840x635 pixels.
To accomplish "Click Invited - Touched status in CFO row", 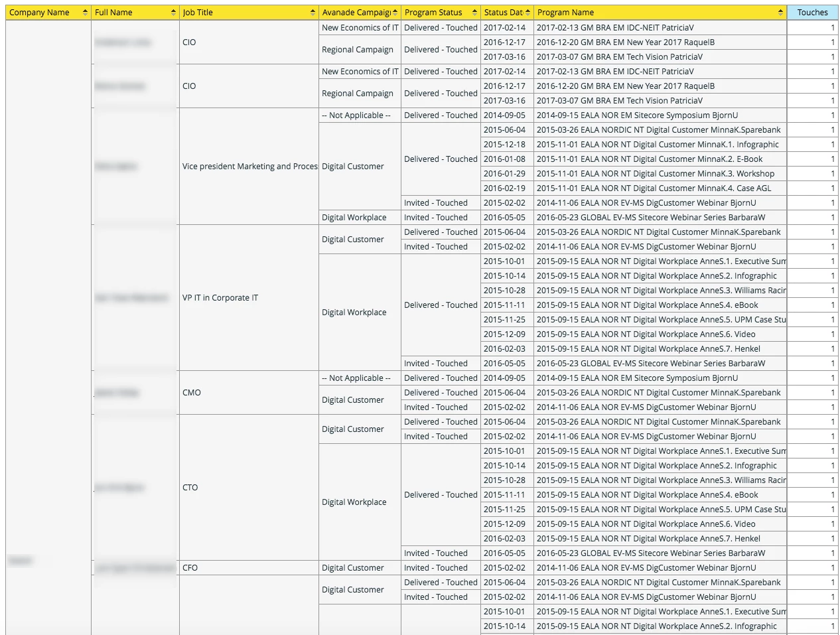I will point(441,568).
